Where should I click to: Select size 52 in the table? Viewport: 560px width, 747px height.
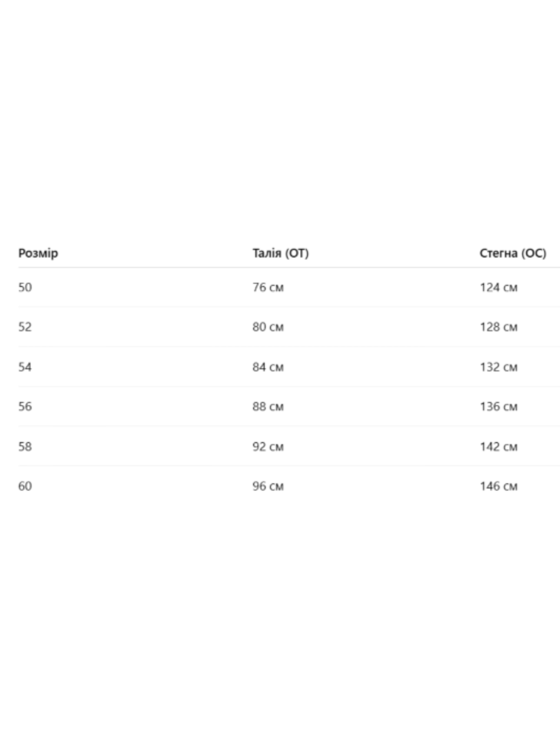[x=25, y=327]
